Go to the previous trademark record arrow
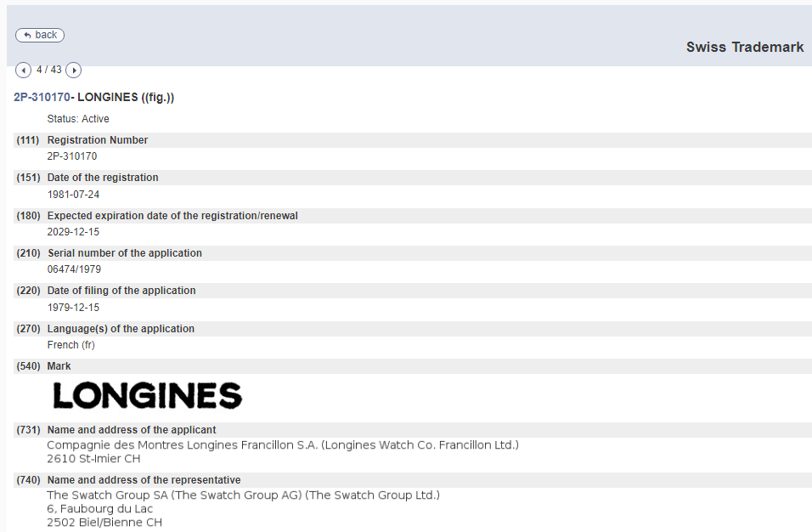Image resolution: width=812 pixels, height=532 pixels. (x=23, y=70)
